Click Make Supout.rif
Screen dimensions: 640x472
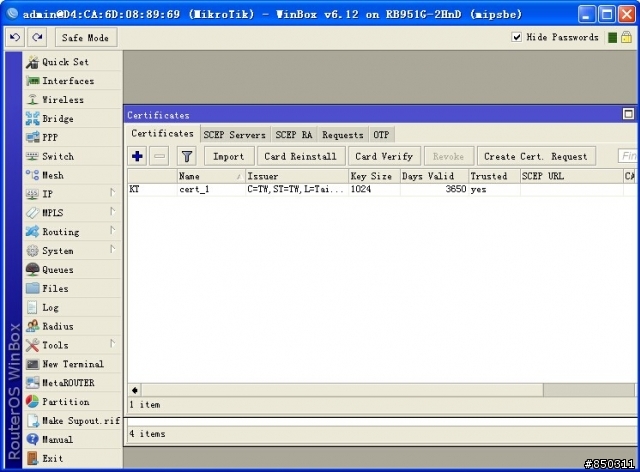(73, 421)
